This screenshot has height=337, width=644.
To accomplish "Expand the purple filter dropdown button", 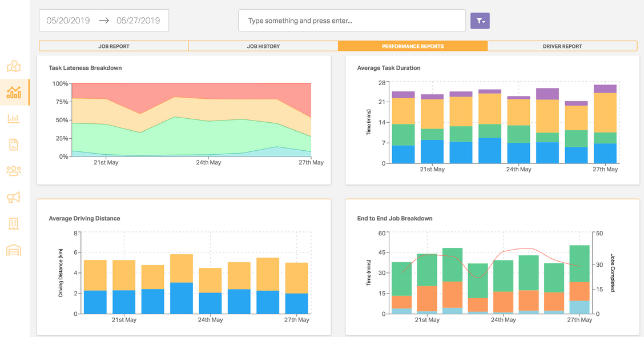I will click(480, 21).
